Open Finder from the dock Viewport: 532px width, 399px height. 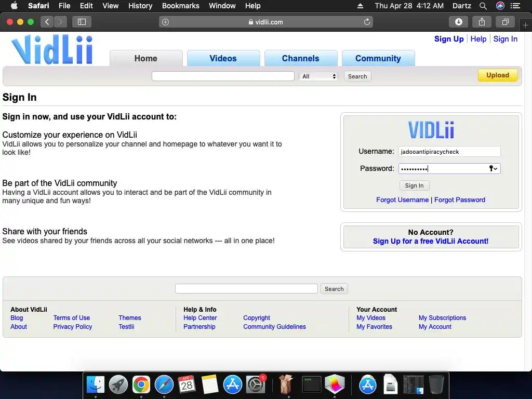click(x=96, y=385)
